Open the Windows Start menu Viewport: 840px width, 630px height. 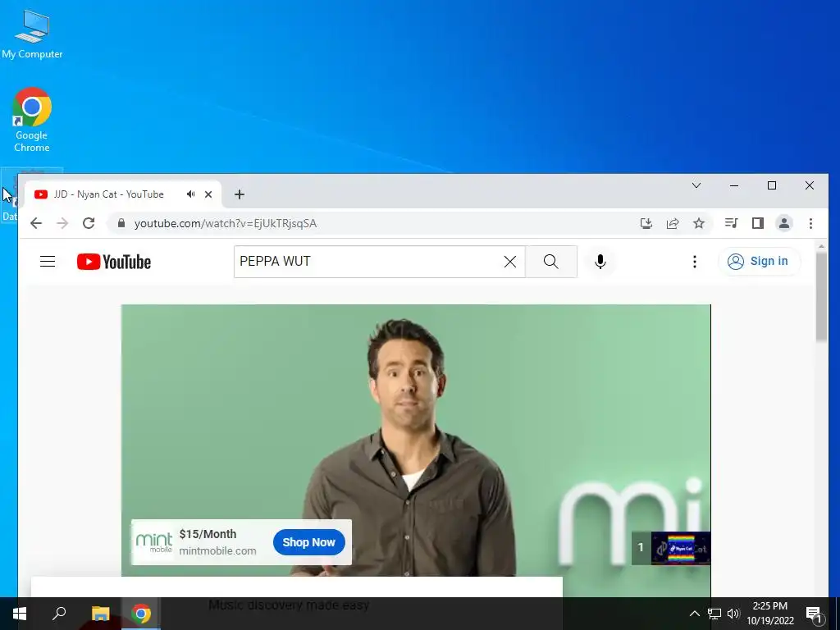[20, 614]
